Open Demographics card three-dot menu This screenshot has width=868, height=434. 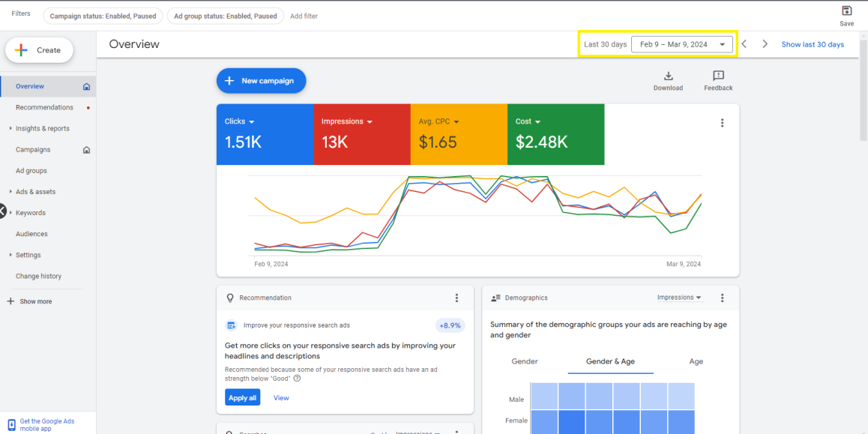(x=722, y=298)
